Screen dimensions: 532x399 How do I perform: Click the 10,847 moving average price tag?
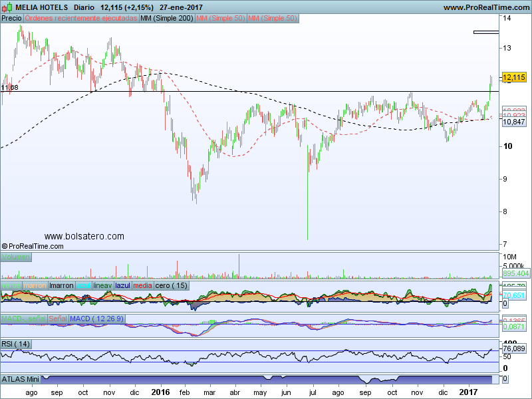click(x=514, y=122)
